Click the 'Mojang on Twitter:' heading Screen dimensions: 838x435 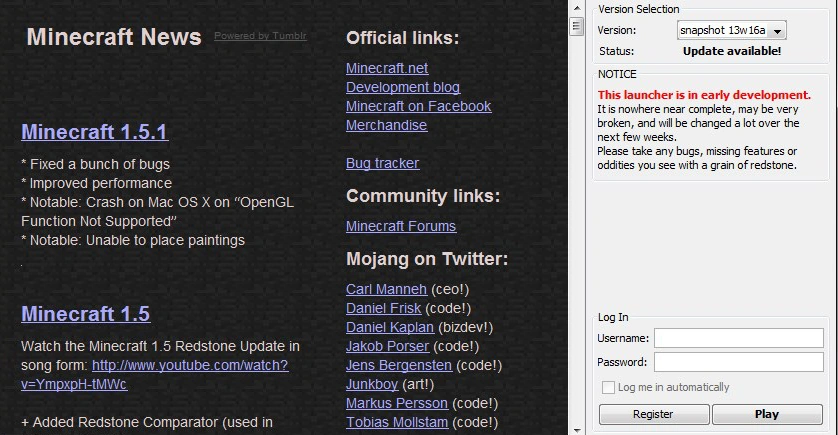(x=427, y=259)
